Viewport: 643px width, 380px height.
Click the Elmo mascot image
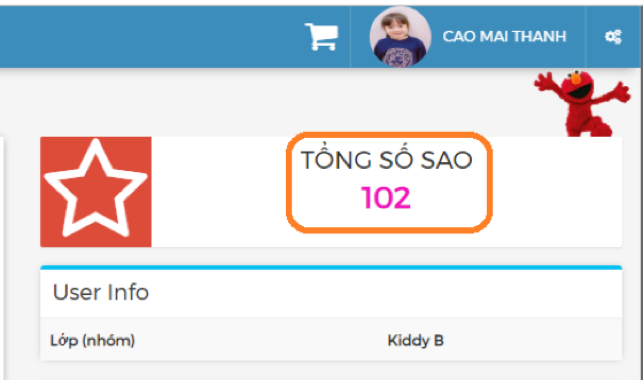click(x=582, y=104)
